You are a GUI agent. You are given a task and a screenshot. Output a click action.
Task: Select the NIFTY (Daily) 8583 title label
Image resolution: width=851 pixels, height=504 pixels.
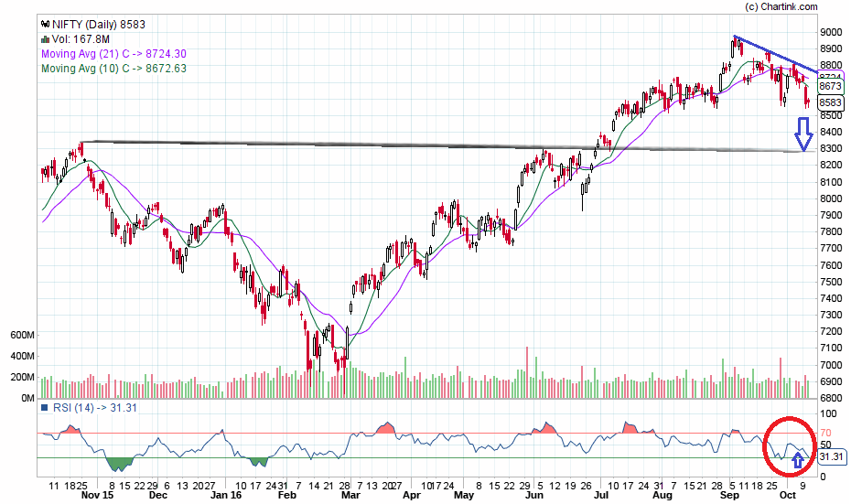point(99,25)
